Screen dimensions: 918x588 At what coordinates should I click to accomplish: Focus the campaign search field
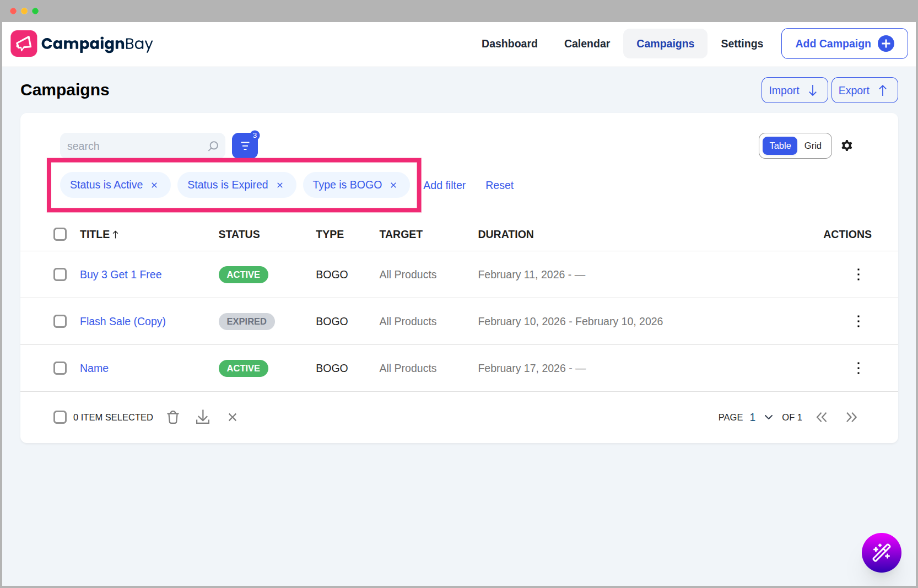point(135,146)
